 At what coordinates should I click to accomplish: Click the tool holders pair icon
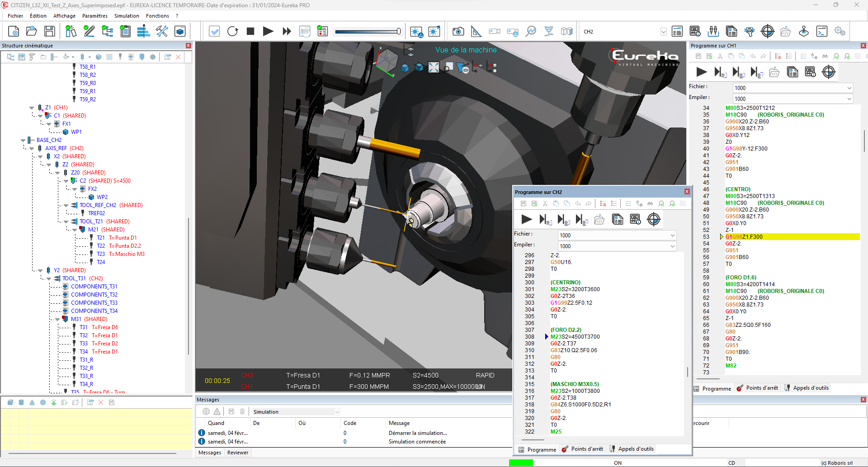[713, 31]
